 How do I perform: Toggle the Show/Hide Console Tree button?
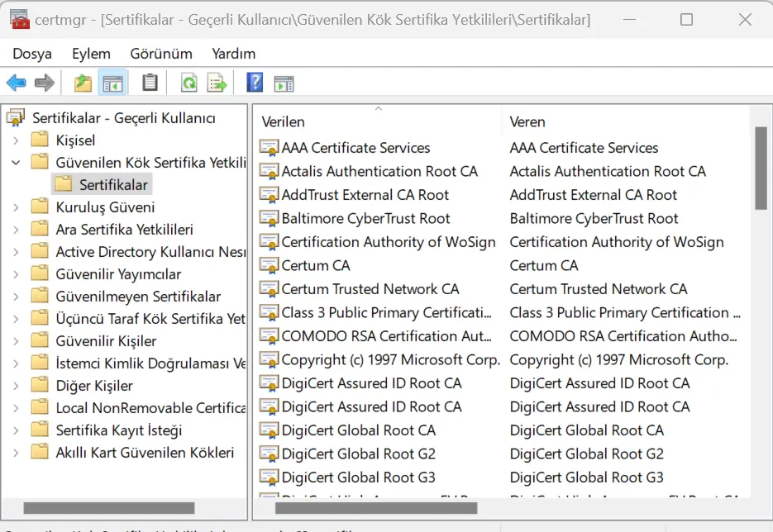coord(112,83)
